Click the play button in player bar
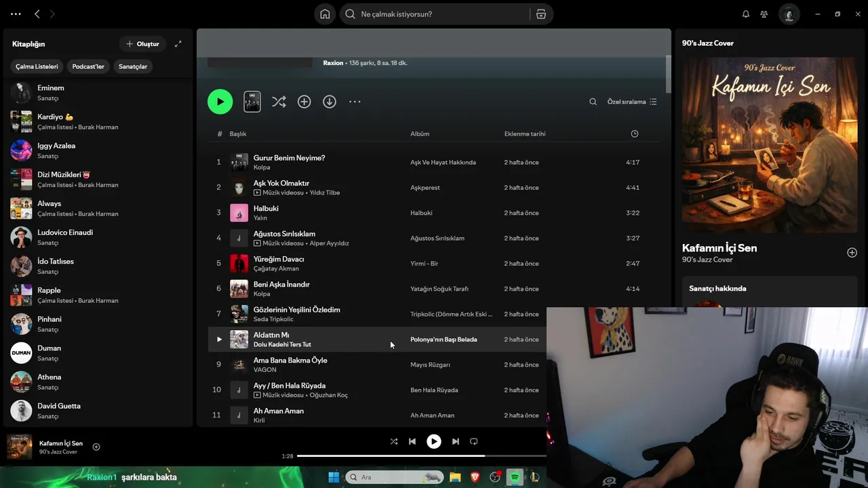 click(434, 441)
